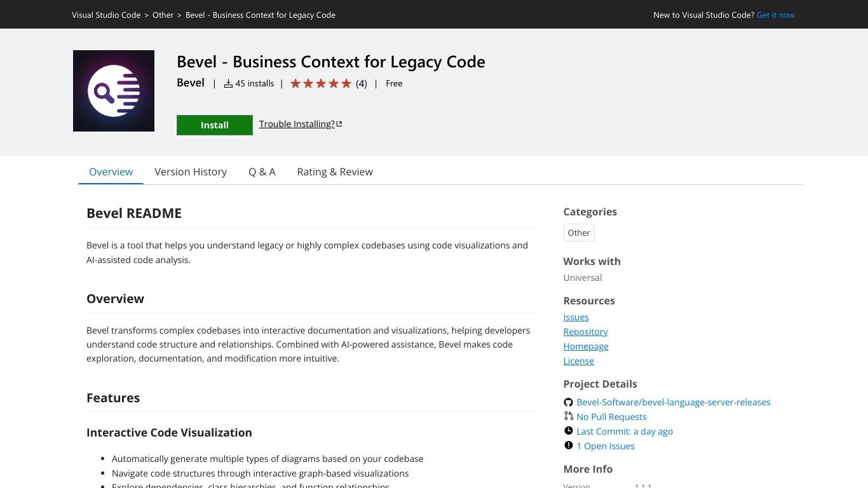Click the 45 installs text

[x=255, y=83]
